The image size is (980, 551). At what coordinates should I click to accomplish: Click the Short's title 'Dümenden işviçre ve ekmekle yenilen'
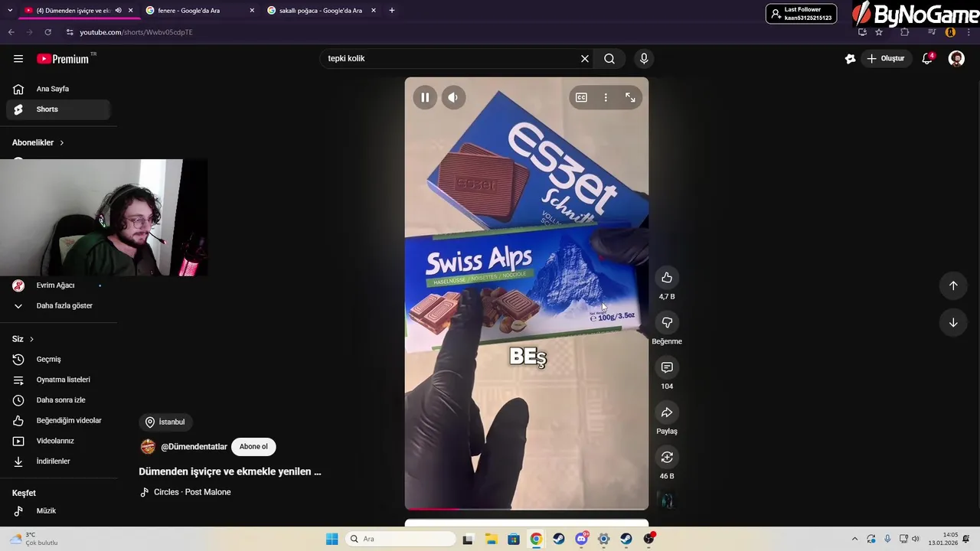(x=230, y=471)
